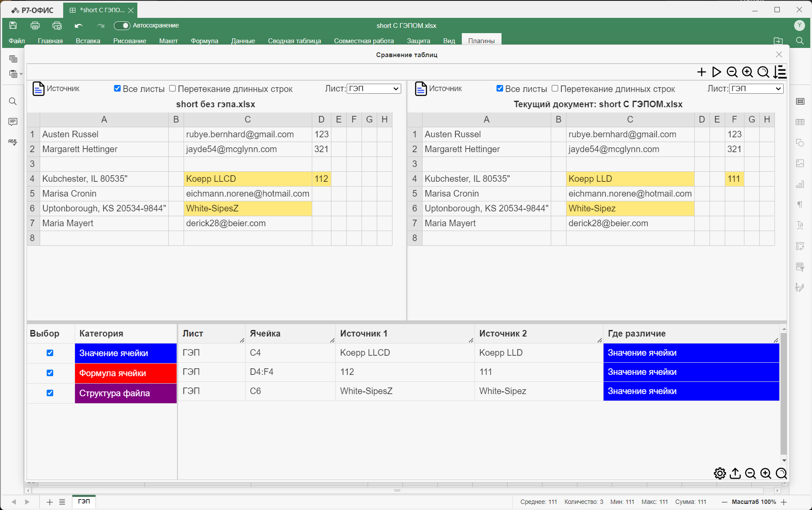
Task: Uncheck the Формула ячейки category checkbox
Action: click(50, 373)
